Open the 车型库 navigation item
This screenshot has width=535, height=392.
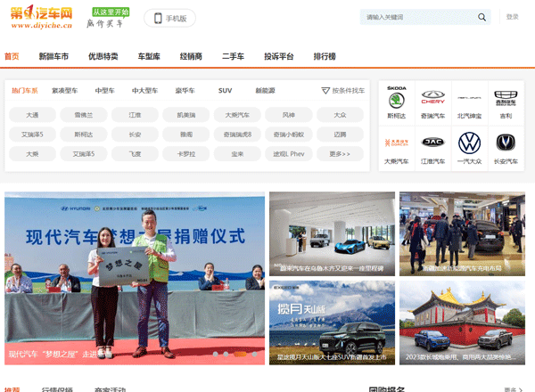pos(149,57)
